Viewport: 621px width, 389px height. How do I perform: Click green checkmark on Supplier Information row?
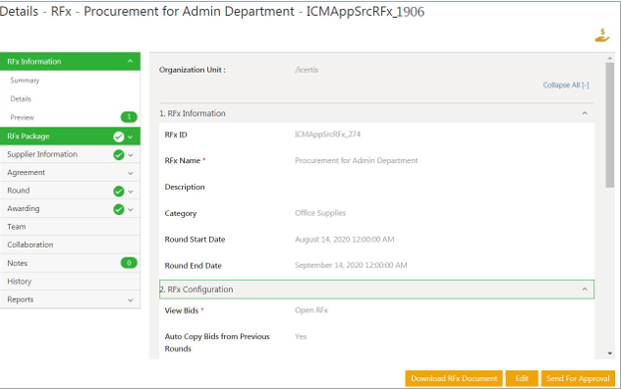118,155
